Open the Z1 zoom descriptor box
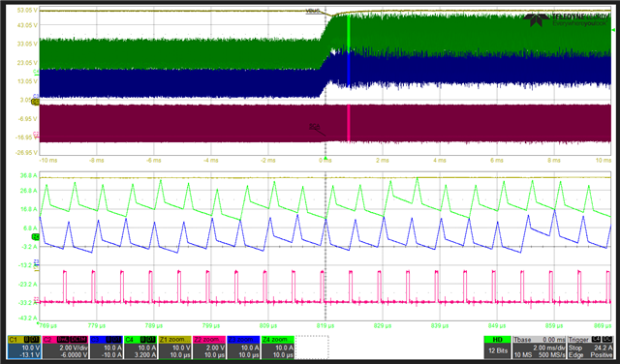The width and height of the screenshot is (620, 364). point(174,347)
